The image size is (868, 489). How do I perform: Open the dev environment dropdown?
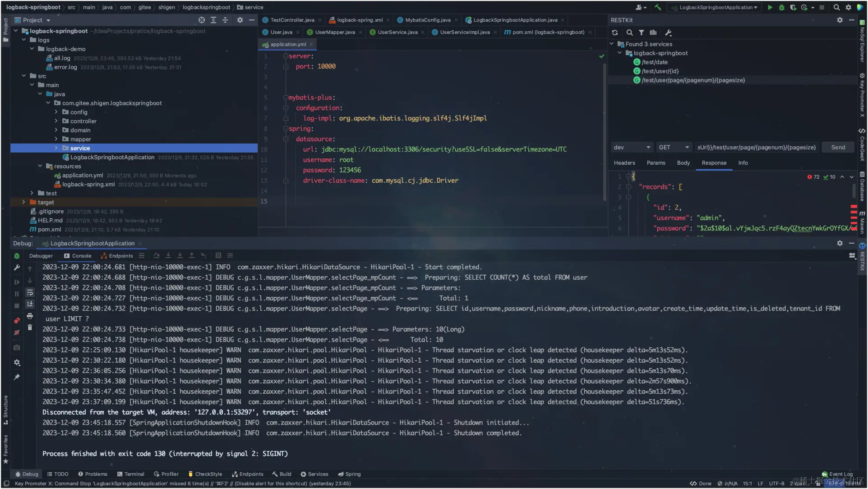[x=632, y=147]
